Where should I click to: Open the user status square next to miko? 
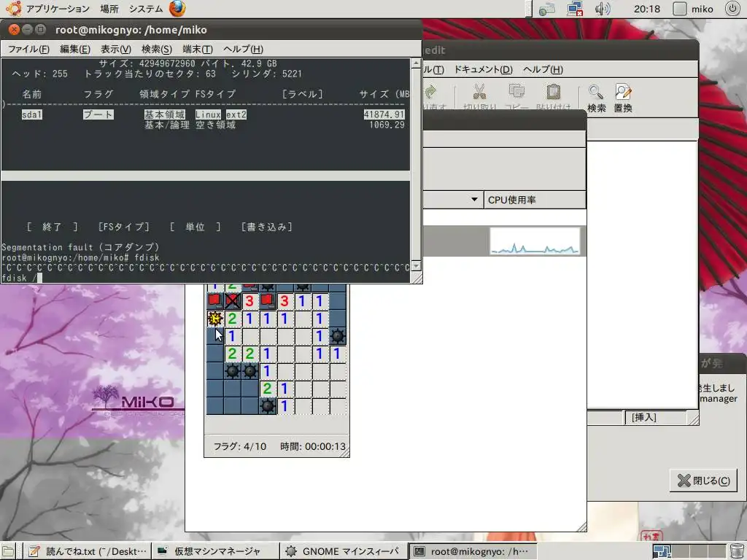point(679,9)
